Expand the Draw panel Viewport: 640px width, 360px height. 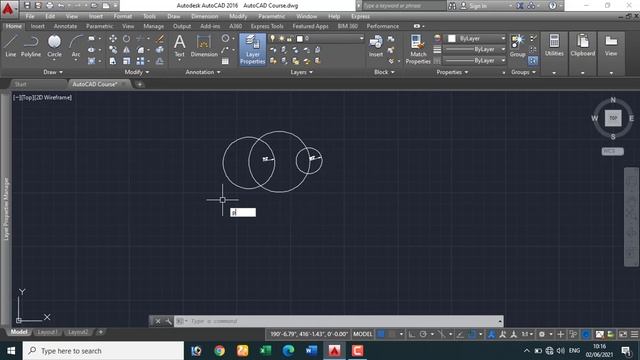53,72
